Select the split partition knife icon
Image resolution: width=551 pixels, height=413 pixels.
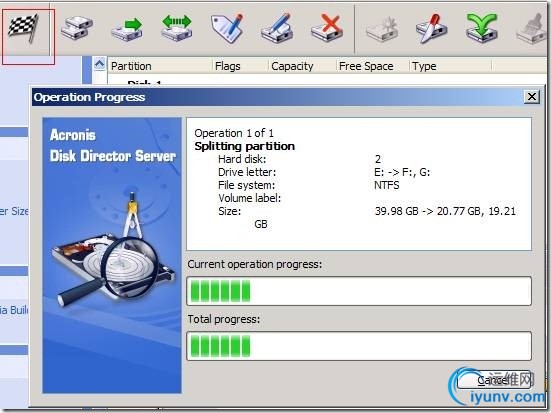click(x=432, y=28)
